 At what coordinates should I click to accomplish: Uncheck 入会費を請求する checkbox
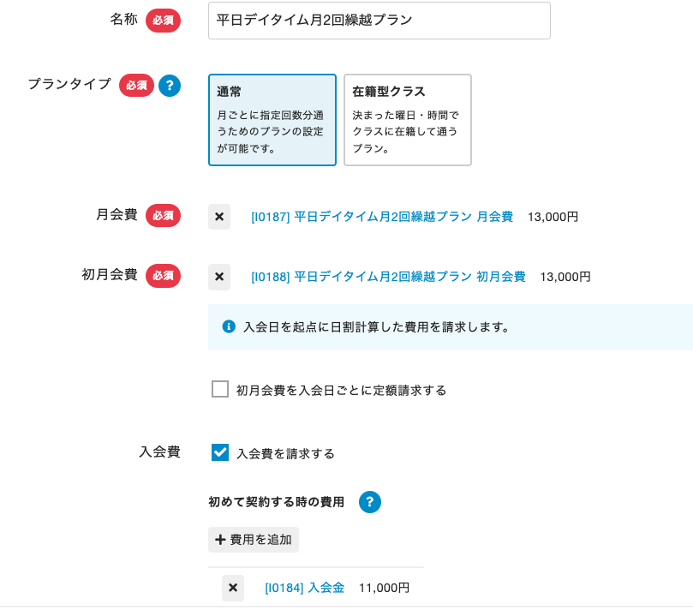coord(220,452)
